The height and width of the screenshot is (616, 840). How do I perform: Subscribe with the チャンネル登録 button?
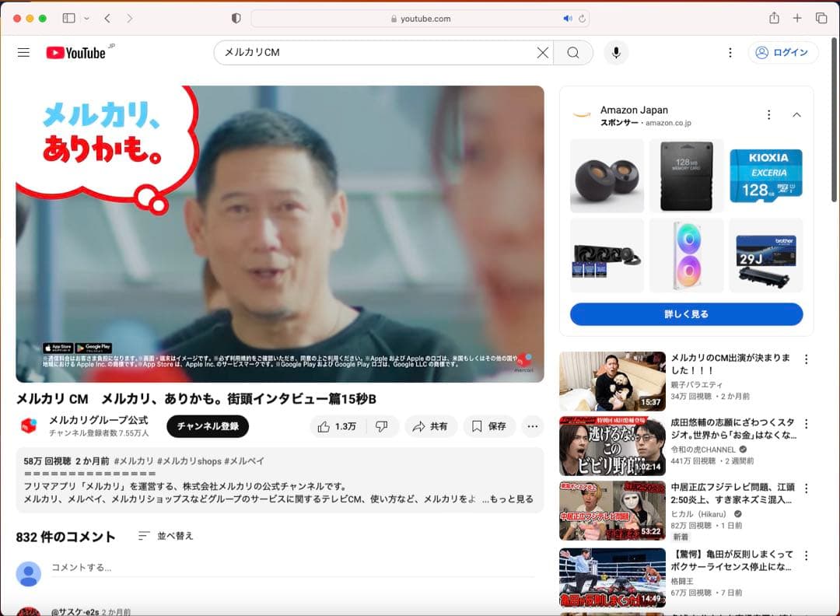pyautogui.click(x=208, y=426)
